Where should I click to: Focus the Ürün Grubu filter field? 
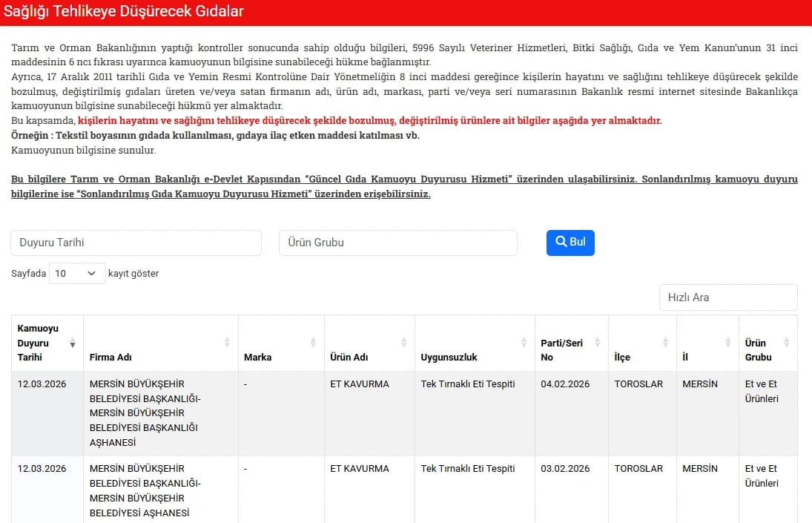pos(397,243)
